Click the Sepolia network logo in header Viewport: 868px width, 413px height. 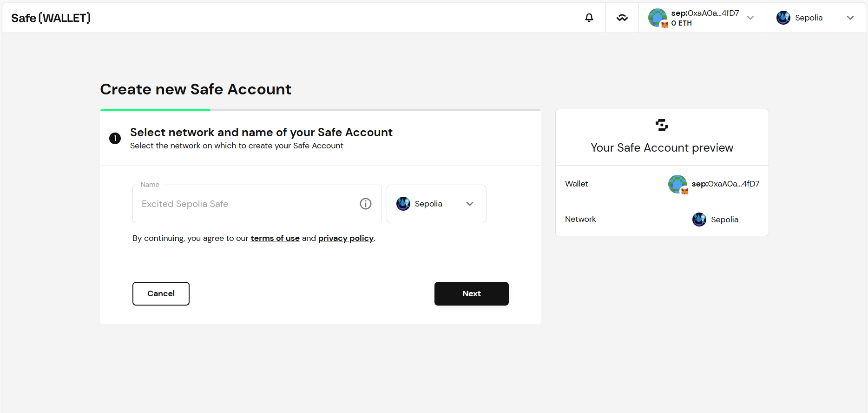(783, 18)
